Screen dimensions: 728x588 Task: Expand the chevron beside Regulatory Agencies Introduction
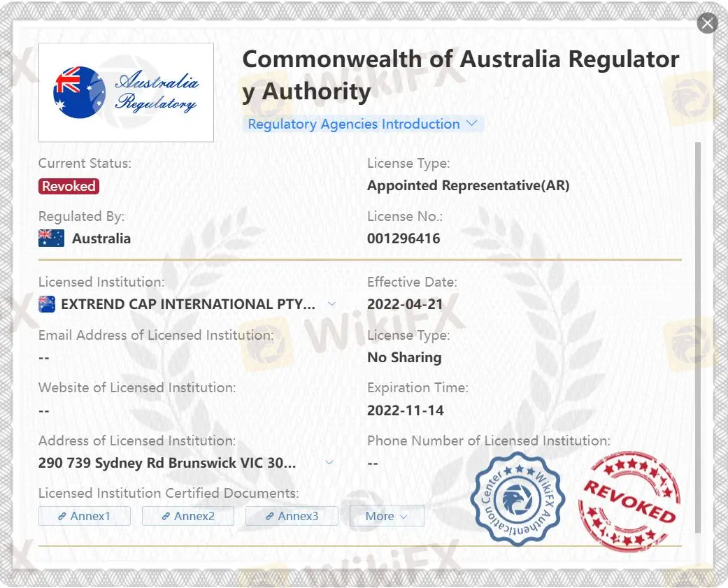471,124
